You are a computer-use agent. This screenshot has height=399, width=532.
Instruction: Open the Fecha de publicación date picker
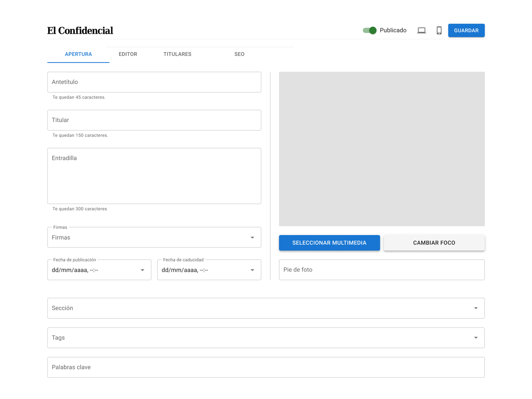tap(142, 270)
